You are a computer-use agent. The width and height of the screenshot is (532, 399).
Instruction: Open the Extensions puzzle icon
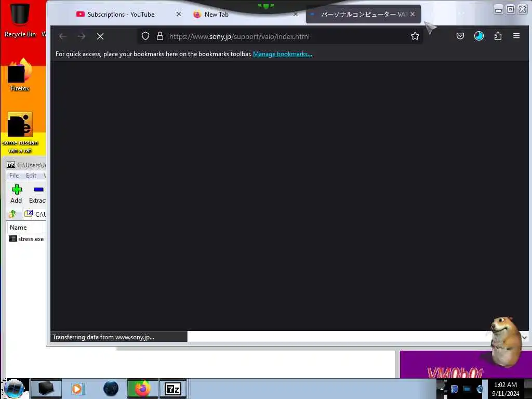tap(498, 36)
